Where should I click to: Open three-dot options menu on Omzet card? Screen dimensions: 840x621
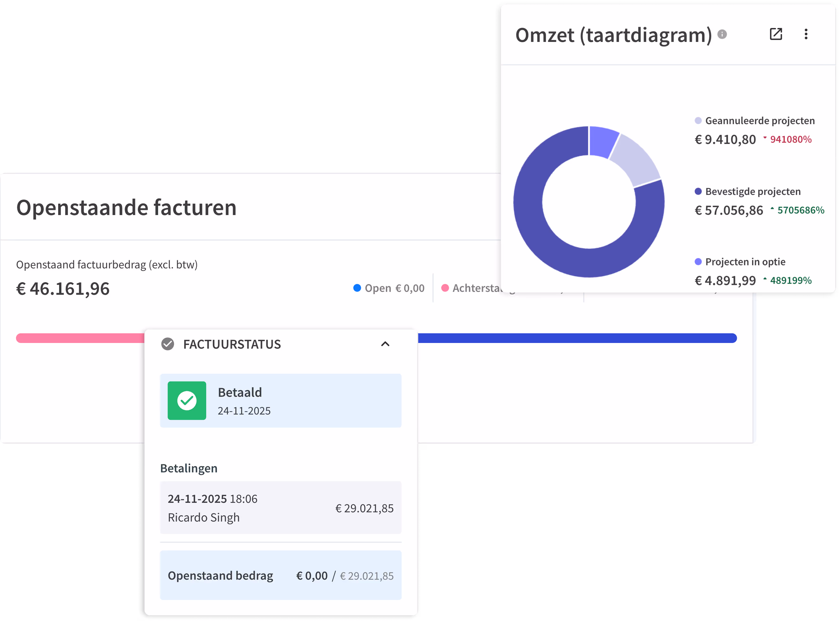[x=806, y=34]
